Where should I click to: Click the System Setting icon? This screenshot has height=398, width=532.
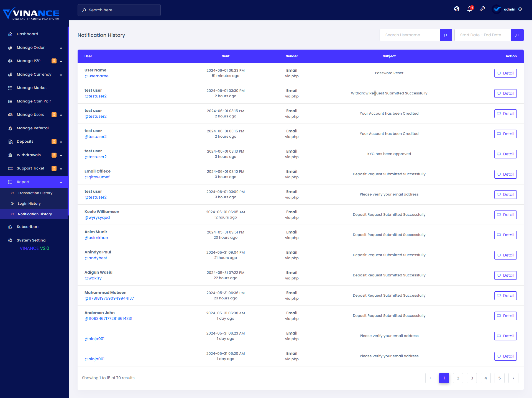(10, 240)
